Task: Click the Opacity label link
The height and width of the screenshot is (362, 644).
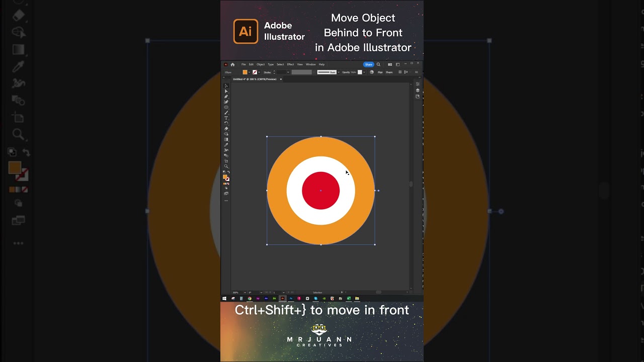Action: pos(346,72)
